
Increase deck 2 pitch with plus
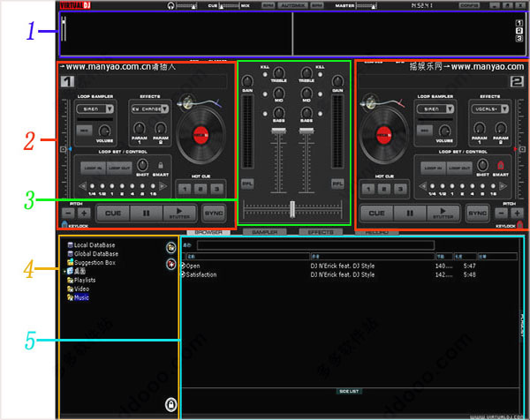coord(517,213)
